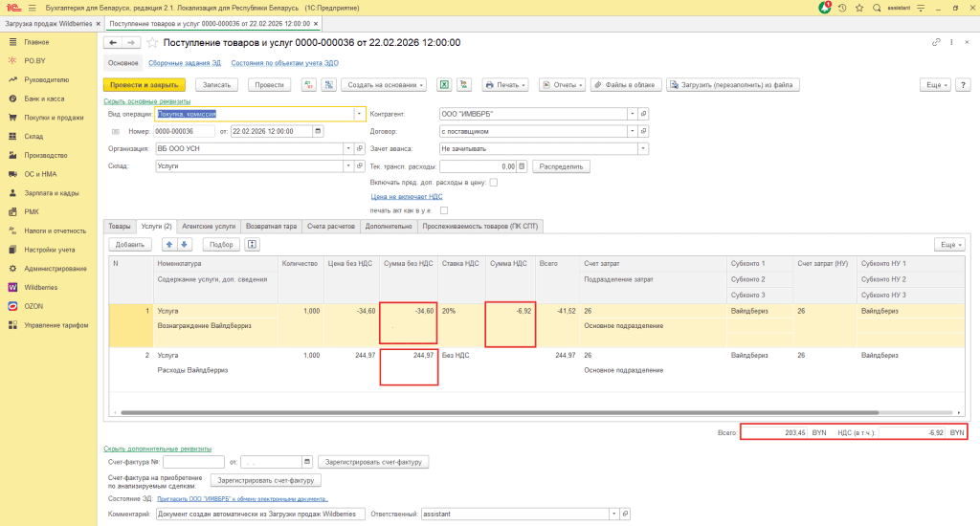The image size is (980, 526).
Task: Expand the 'Вид операции' dropdown list
Action: click(360, 114)
